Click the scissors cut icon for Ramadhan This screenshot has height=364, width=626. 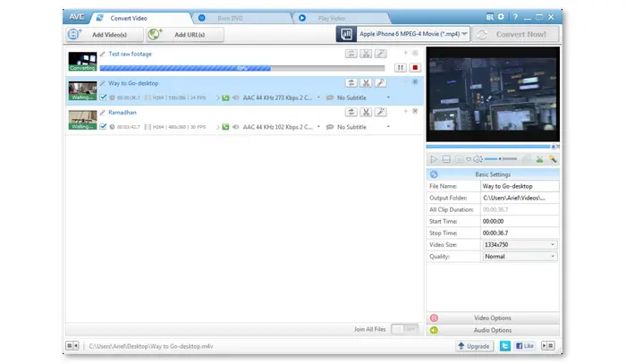(x=366, y=112)
